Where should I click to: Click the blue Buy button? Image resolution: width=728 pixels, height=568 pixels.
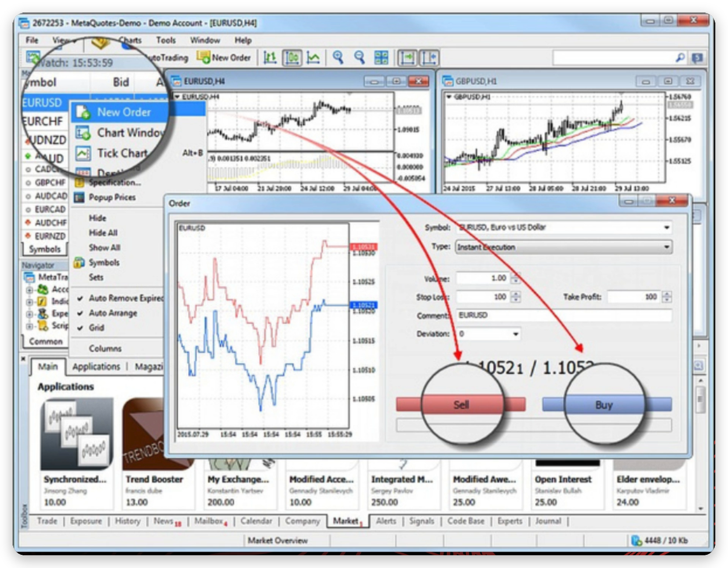pyautogui.click(x=607, y=405)
